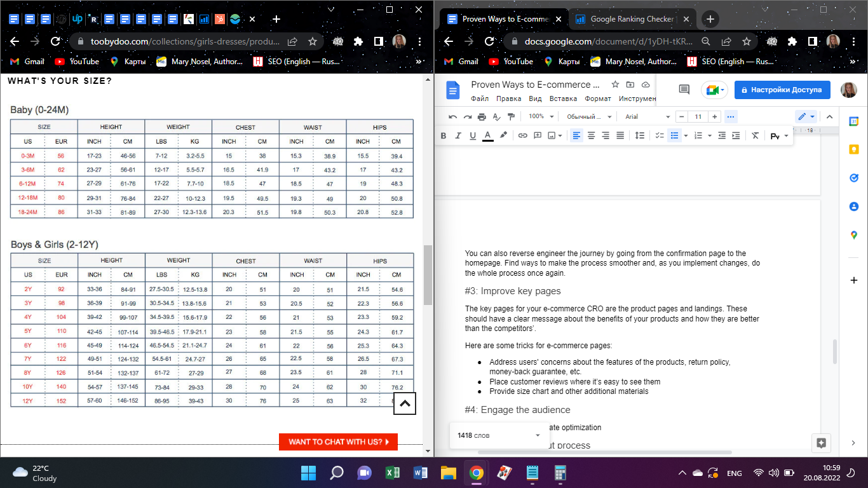Print the Google Docs document
This screenshot has width=868, height=488.
[x=482, y=117]
